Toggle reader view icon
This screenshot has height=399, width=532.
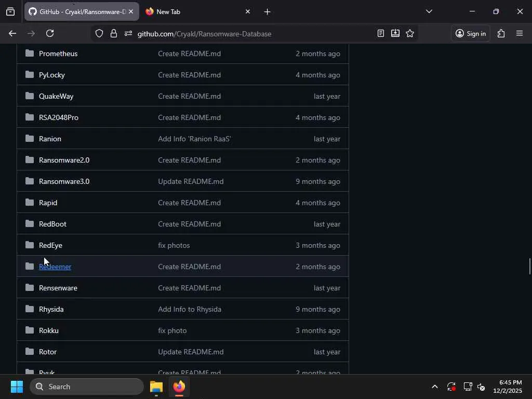tap(381, 33)
